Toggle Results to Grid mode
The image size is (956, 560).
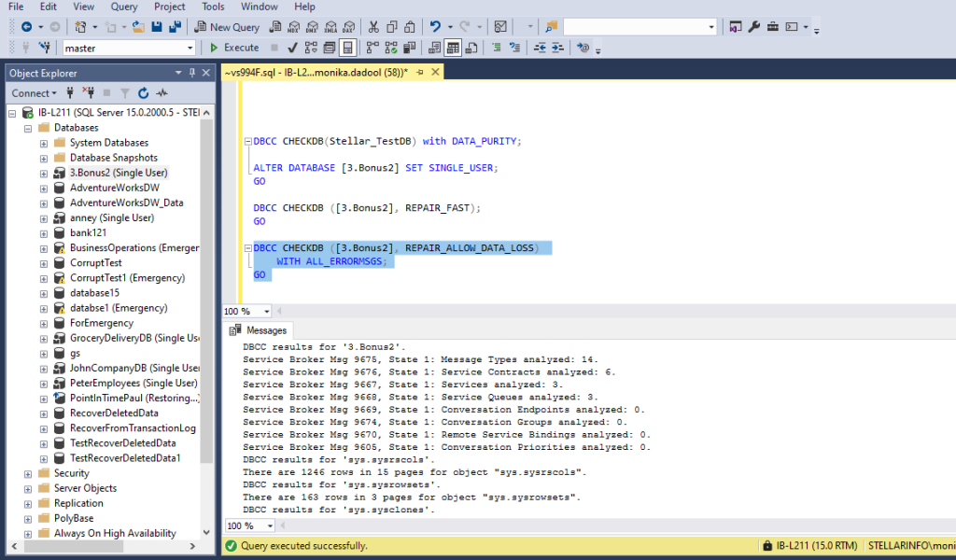(x=453, y=47)
